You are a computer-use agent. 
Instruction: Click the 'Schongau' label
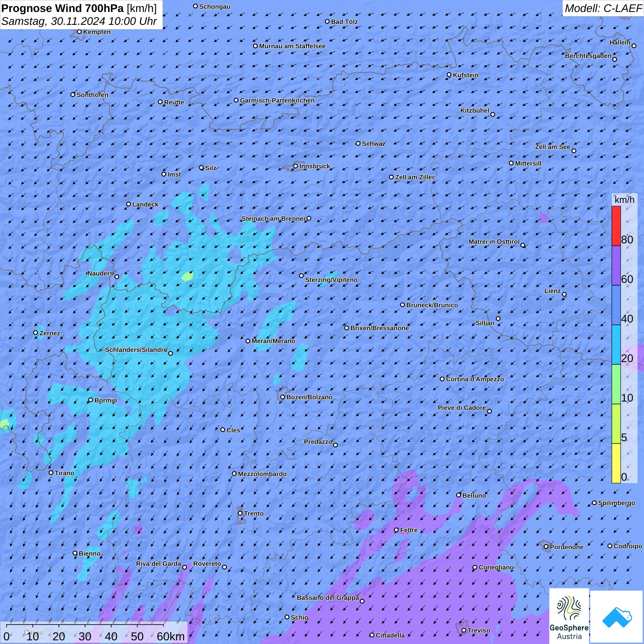[x=215, y=6]
